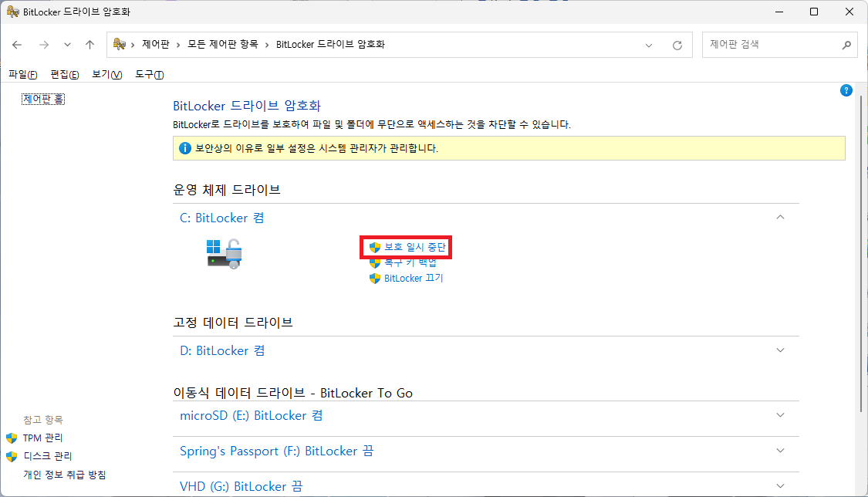The image size is (868, 497).
Task: Open the 파일(F) menu
Action: (22, 74)
